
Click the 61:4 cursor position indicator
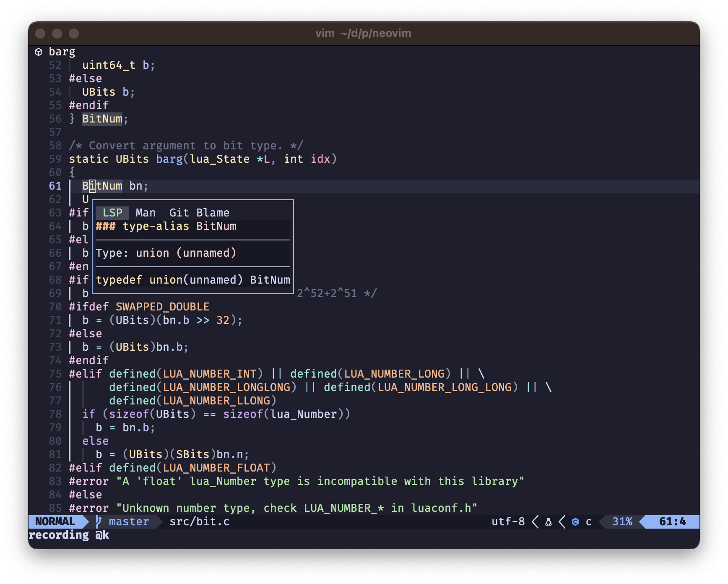[x=672, y=521]
